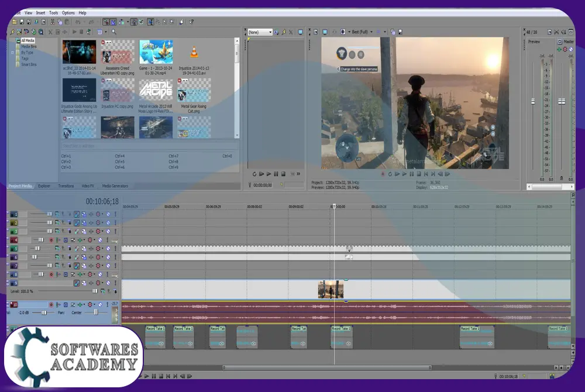Click the Remove selected media X icon
The height and width of the screenshot is (392, 585).
[x=50, y=32]
